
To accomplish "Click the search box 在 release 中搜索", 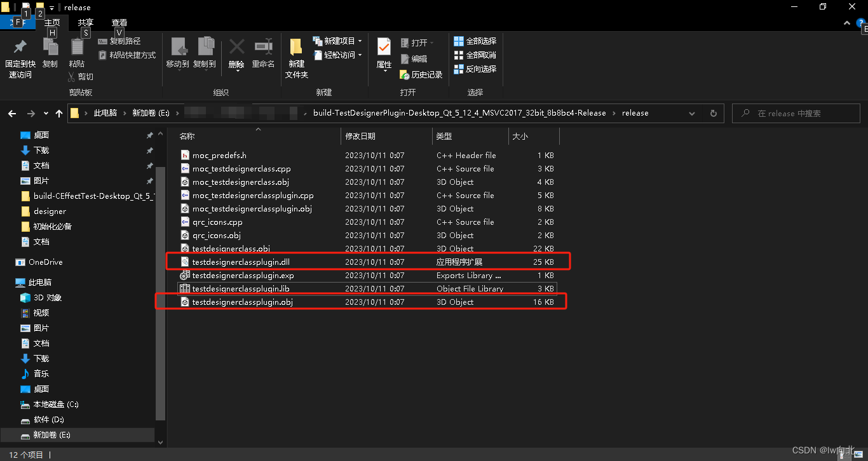I will [796, 114].
